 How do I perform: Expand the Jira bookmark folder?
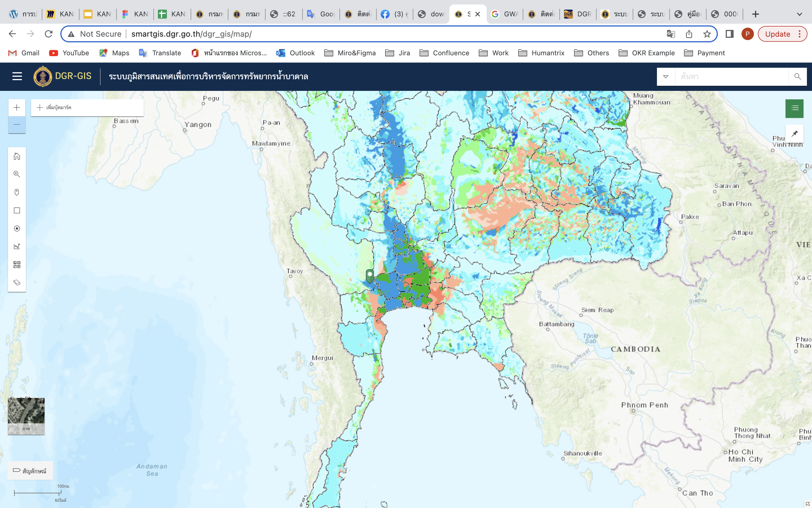click(398, 53)
